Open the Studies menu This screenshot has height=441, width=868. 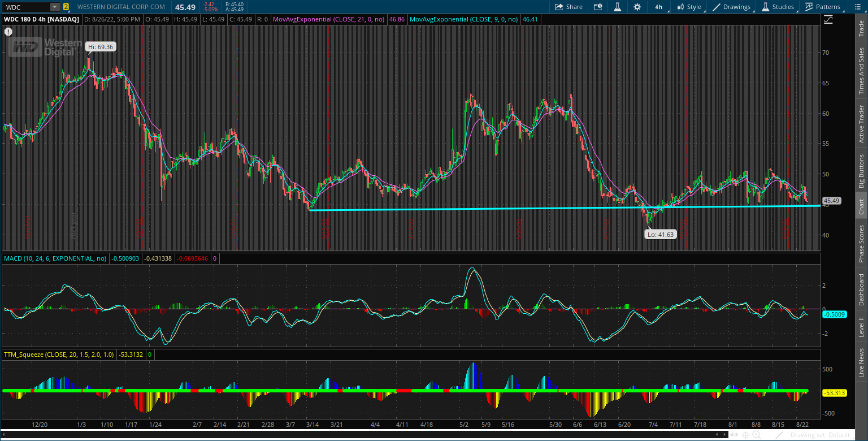point(779,7)
